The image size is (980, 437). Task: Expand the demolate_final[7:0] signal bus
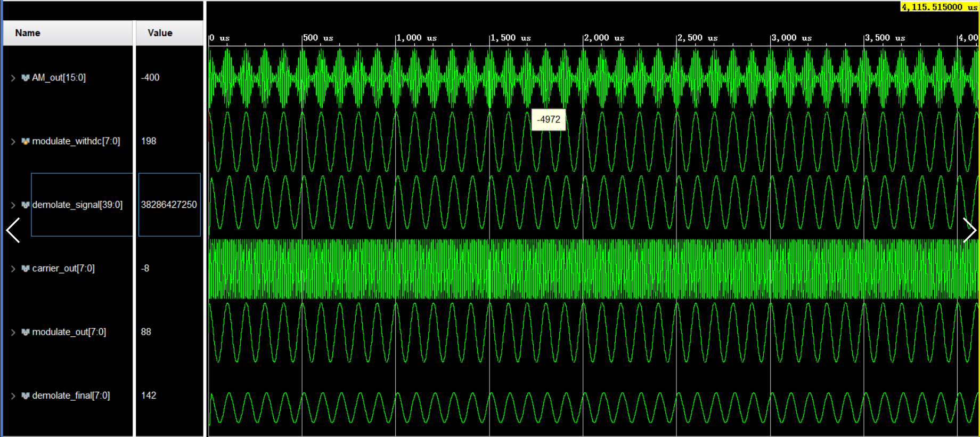13,395
